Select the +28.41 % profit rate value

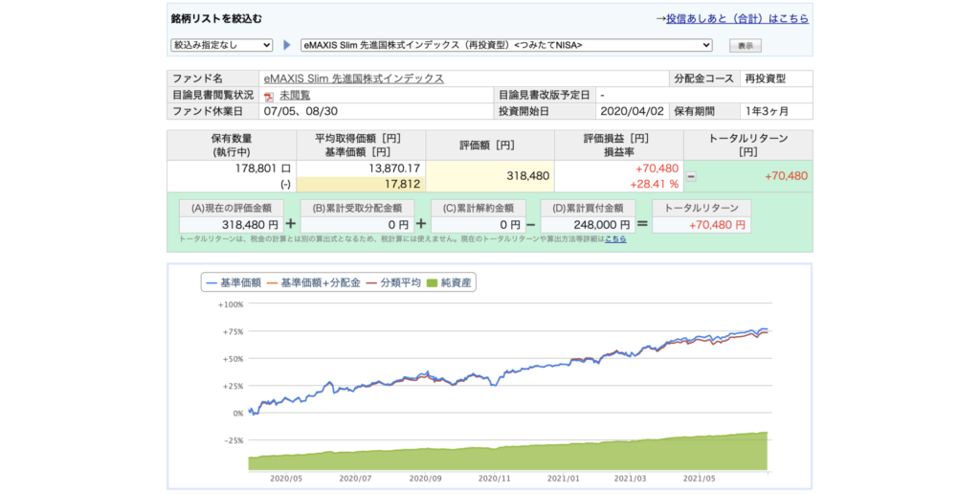[x=655, y=185]
